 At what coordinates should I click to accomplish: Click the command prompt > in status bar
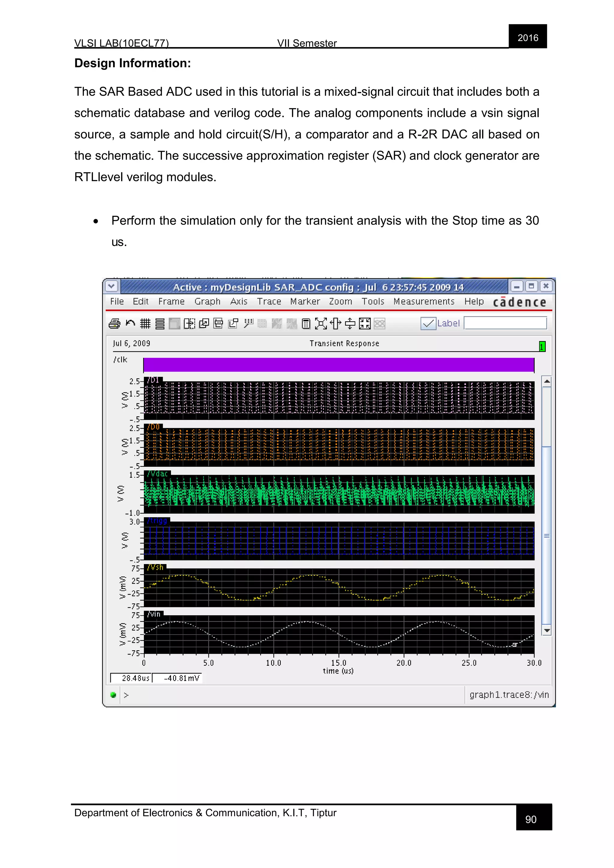coord(126,695)
